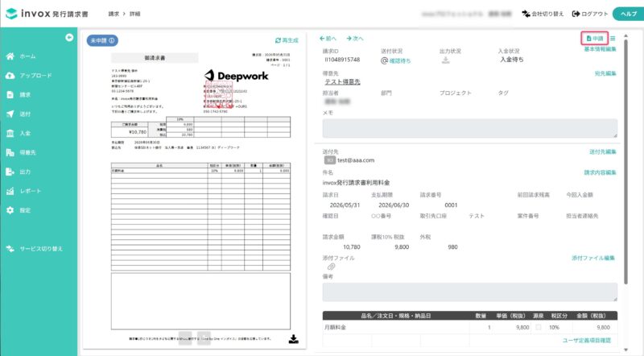Viewport: 644px width, 356px height.
Task: Click 宛先編集 edit link
Action: point(605,73)
